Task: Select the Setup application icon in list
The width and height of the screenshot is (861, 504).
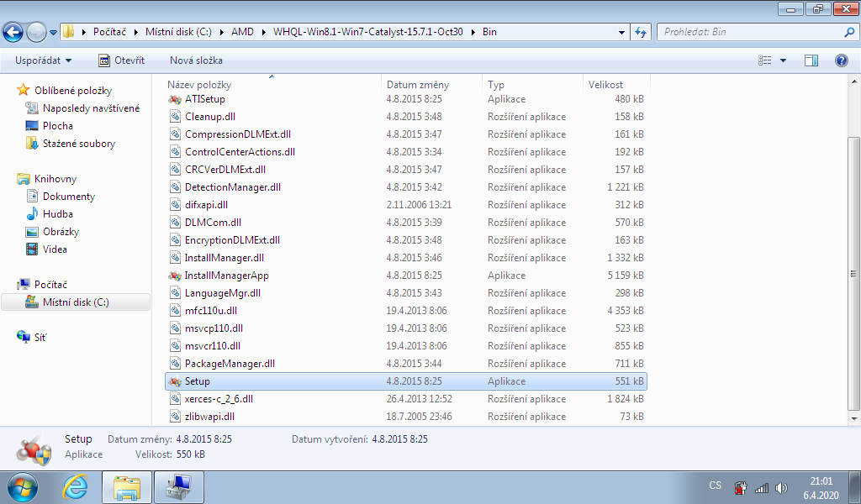Action: pyautogui.click(x=175, y=381)
